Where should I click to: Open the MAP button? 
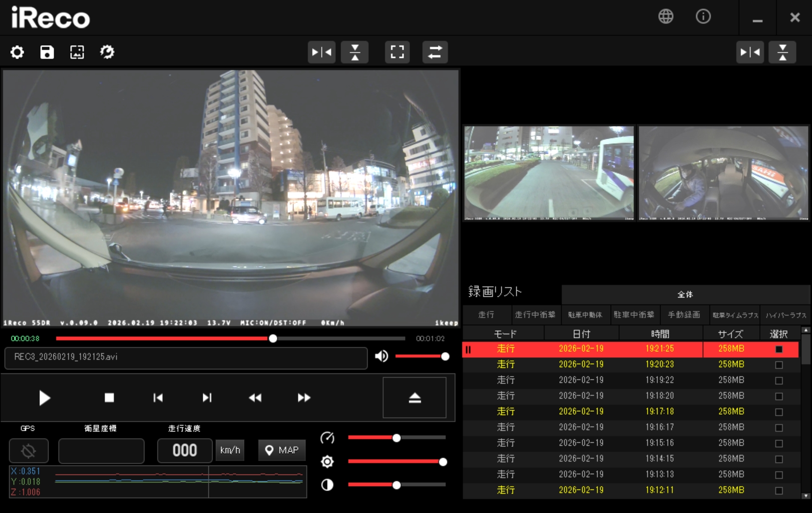pos(282,450)
